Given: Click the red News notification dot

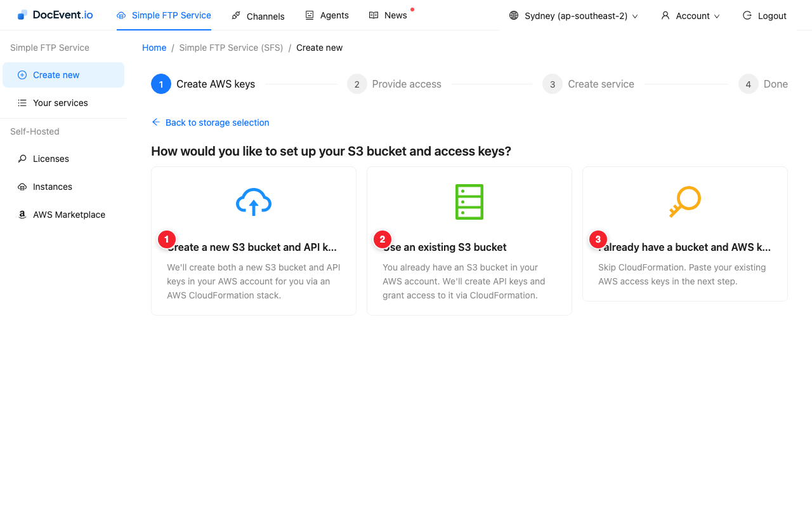Looking at the screenshot, I should click(x=412, y=10).
